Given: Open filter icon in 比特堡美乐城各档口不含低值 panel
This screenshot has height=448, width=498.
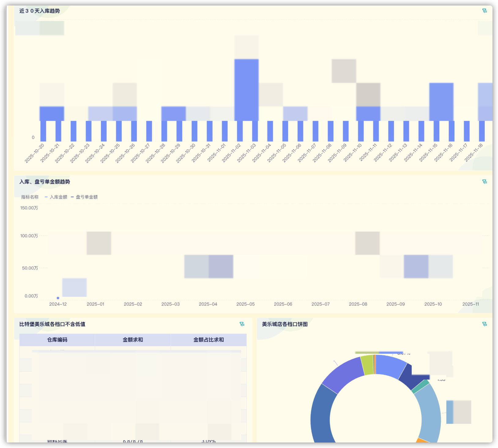Looking at the screenshot, I should [x=242, y=324].
